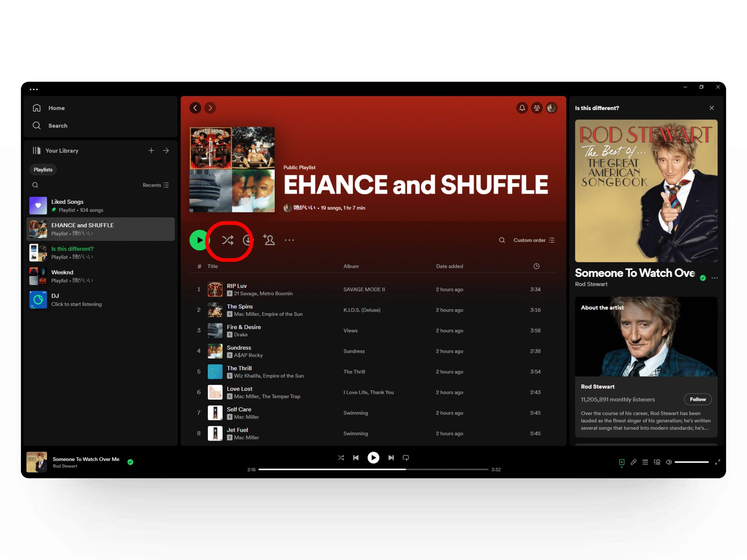Viewport: 747px width, 560px height.
Task: Open the Recents sort dropdown in library
Action: click(155, 185)
